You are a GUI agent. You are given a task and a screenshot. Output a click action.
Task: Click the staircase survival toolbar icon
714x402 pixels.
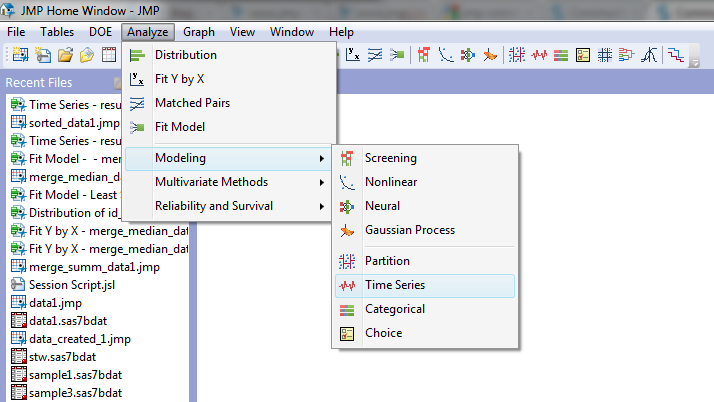point(676,55)
